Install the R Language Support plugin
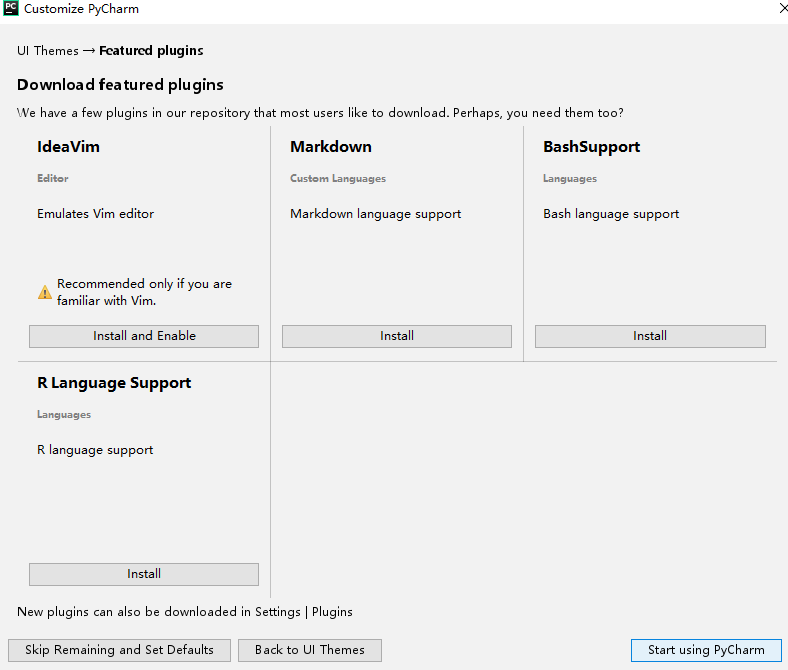 144,574
